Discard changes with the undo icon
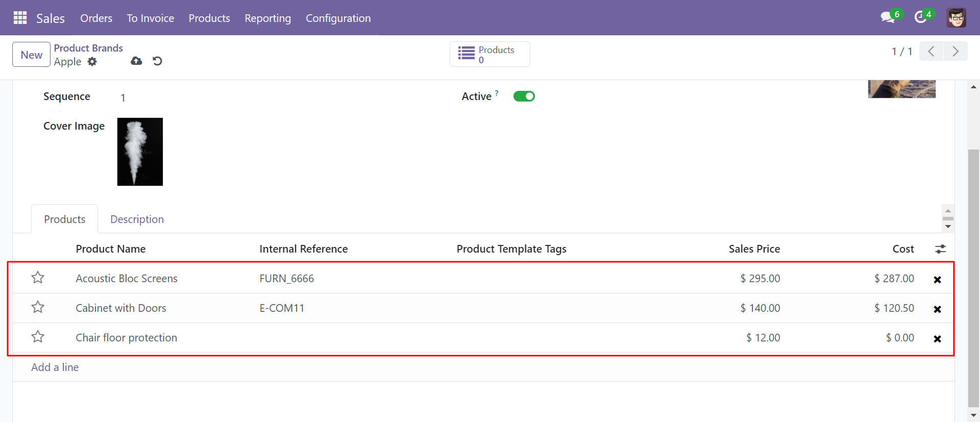 (157, 61)
